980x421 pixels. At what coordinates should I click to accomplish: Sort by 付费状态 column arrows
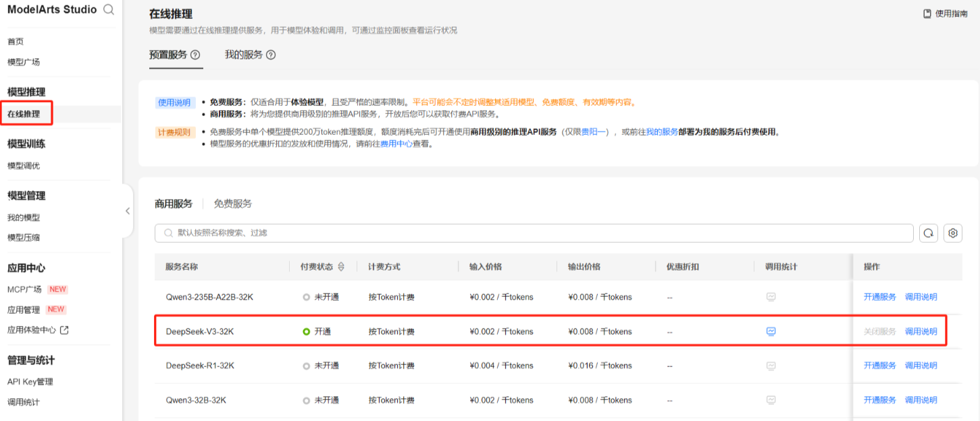[x=341, y=266]
